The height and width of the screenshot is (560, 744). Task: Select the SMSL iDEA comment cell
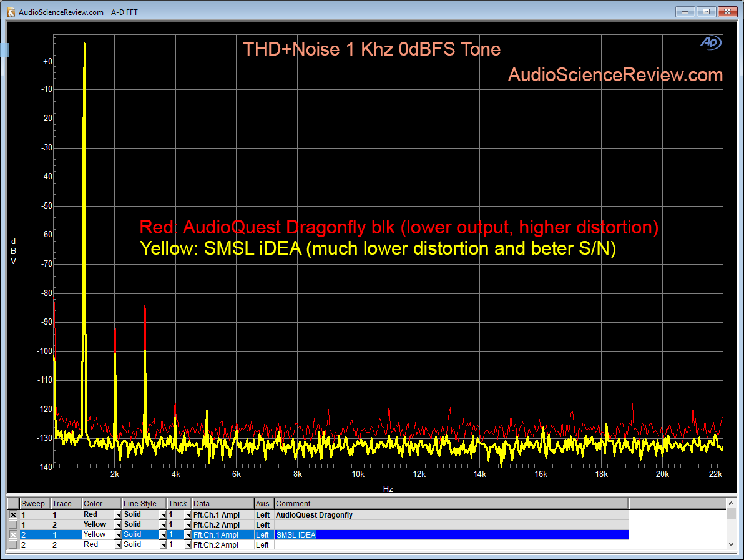coord(451,535)
